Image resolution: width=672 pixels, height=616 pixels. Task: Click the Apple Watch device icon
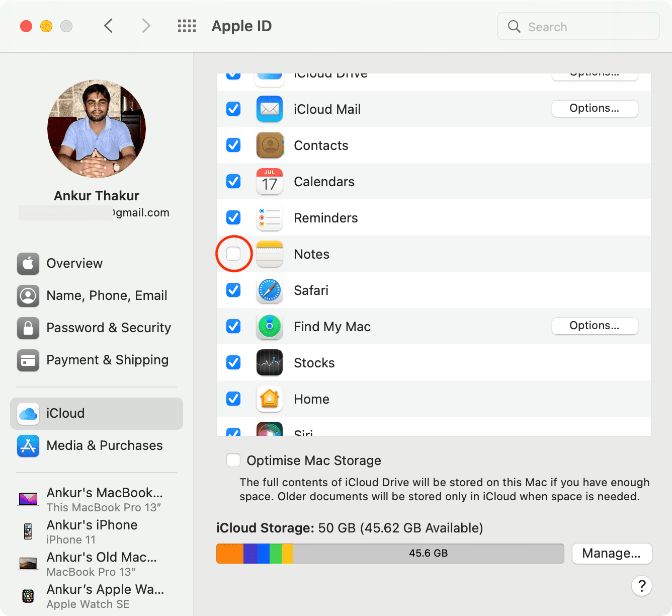(x=28, y=596)
